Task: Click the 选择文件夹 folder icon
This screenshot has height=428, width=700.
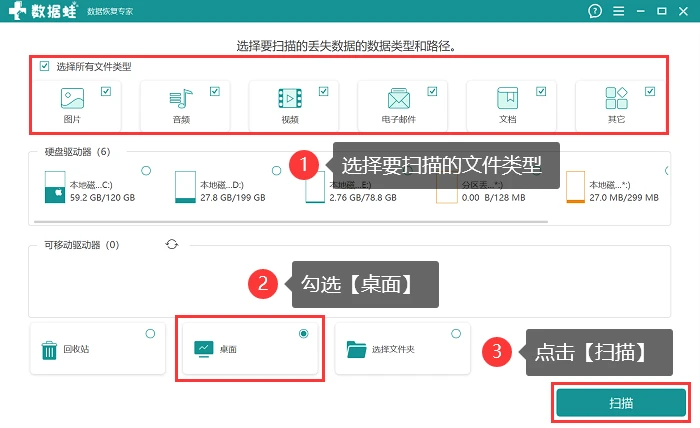Action: pos(356,349)
